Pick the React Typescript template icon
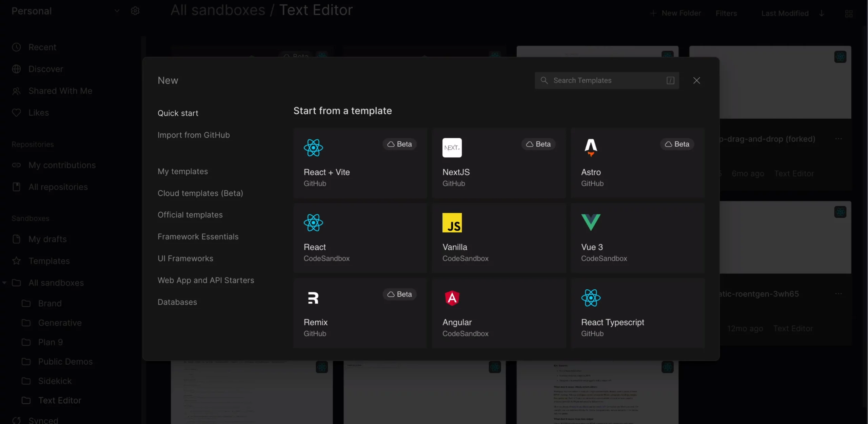 (x=591, y=298)
